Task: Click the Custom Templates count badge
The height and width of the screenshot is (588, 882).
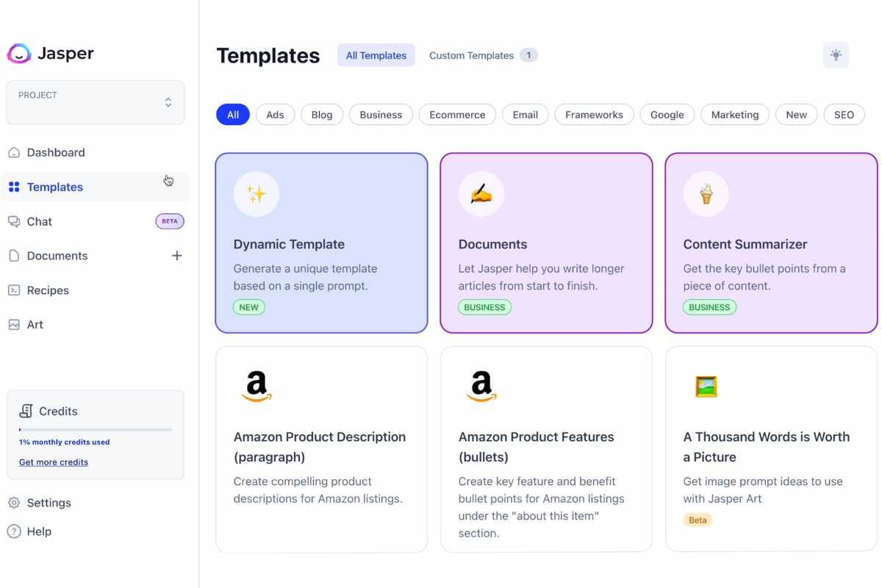Action: pyautogui.click(x=528, y=55)
